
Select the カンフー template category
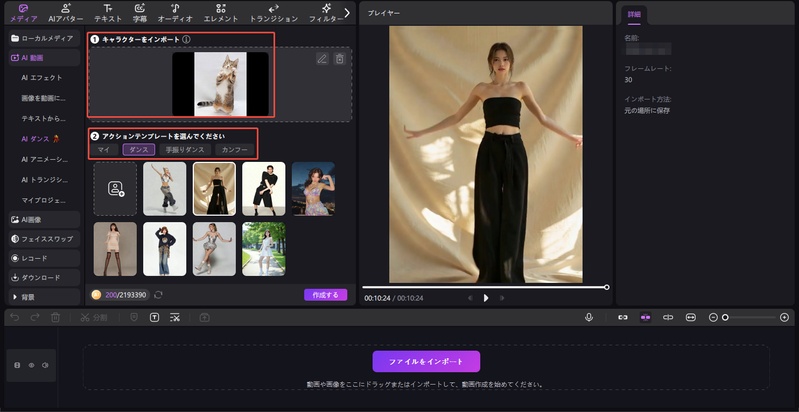234,150
